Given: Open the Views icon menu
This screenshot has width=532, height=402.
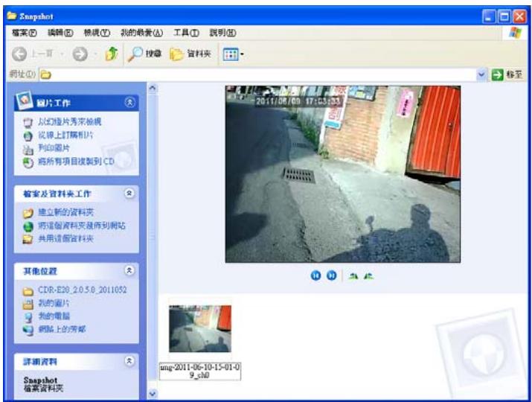Looking at the screenshot, I should pos(233,54).
